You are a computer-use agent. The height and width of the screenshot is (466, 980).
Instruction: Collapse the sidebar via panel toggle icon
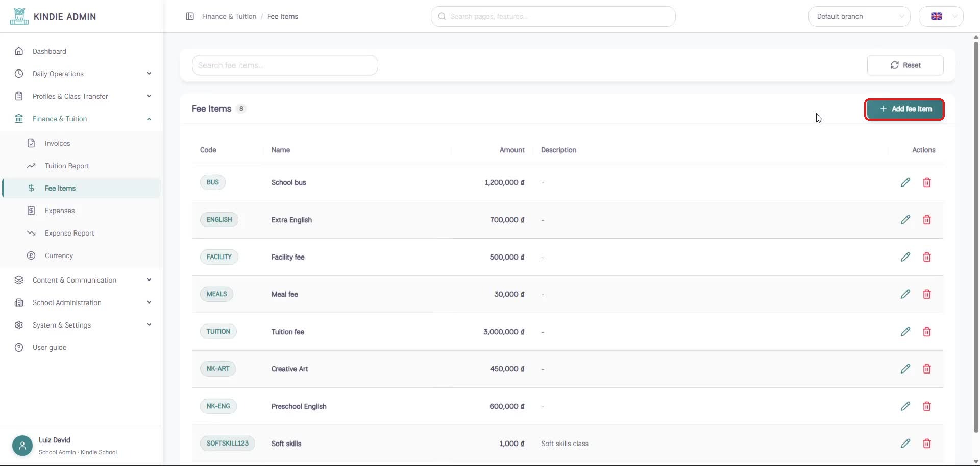[190, 16]
